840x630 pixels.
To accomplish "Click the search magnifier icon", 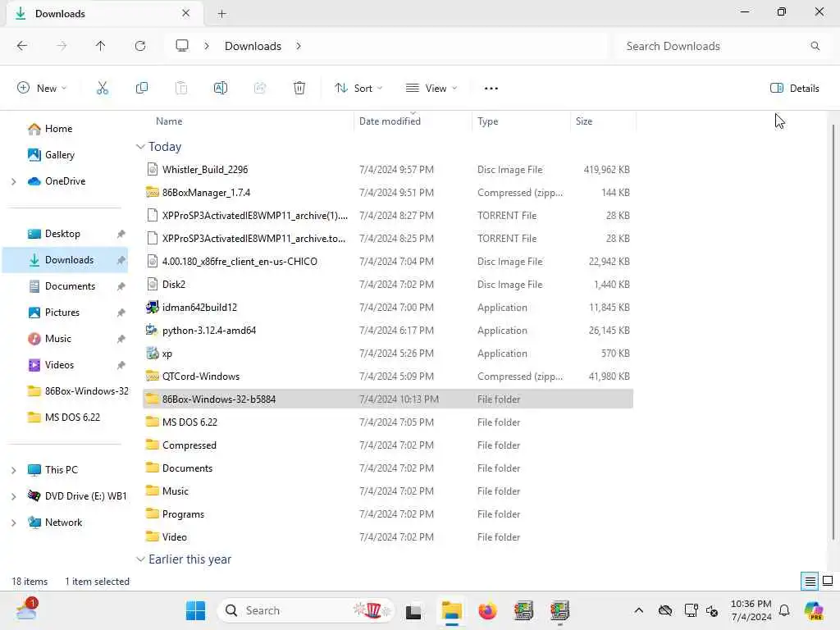I will coord(815,46).
